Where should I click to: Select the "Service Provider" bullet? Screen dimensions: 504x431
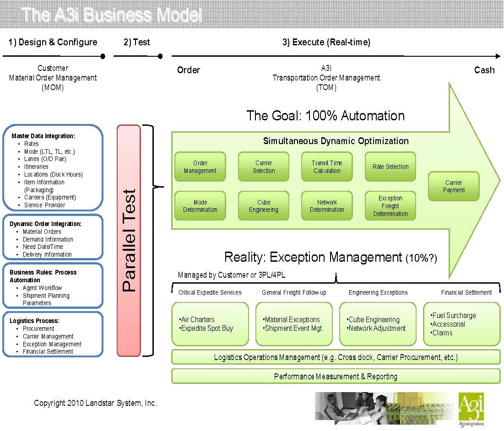44,205
